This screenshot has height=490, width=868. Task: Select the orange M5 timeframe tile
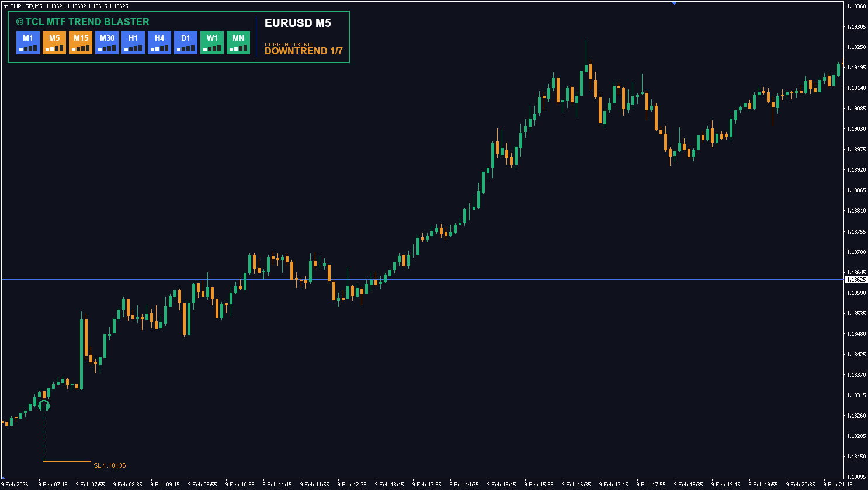click(54, 43)
